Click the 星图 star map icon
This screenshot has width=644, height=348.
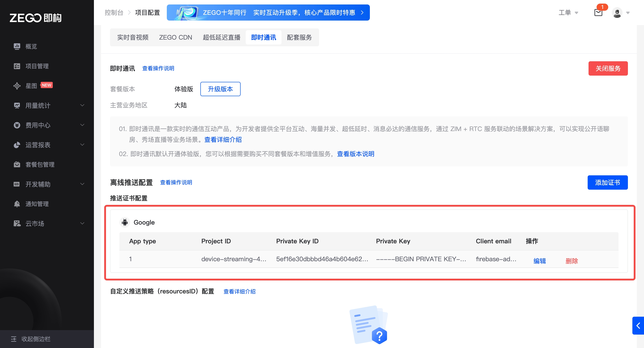pyautogui.click(x=17, y=86)
